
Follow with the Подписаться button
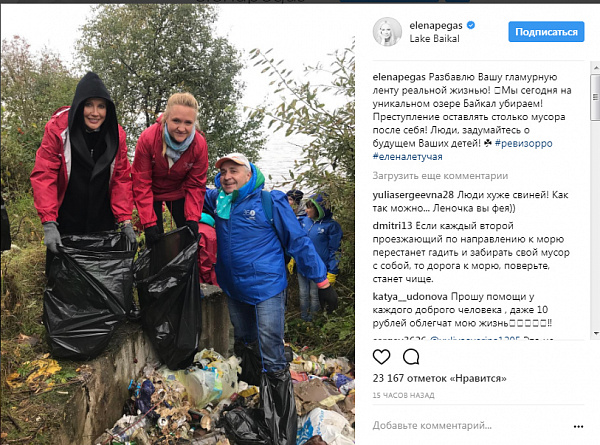pos(546,32)
